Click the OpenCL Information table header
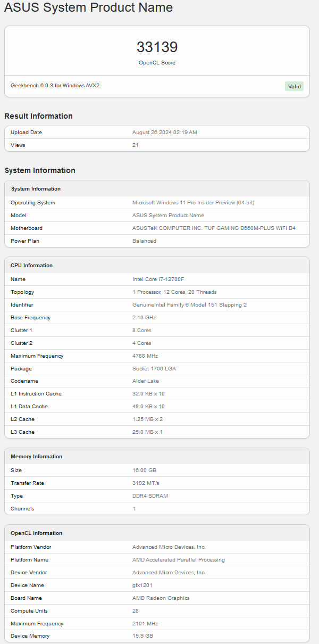 [x=36, y=533]
